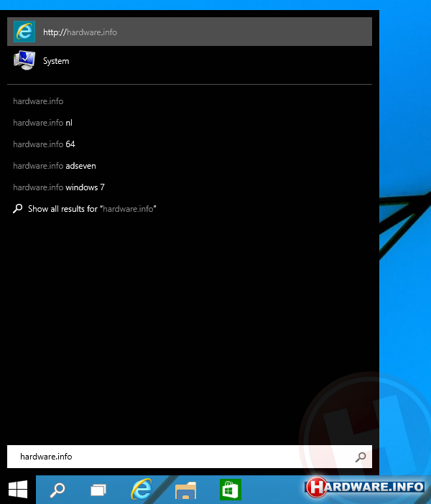Select the plain "hardware.info" suggestion
The width and height of the screenshot is (431, 504).
38,101
